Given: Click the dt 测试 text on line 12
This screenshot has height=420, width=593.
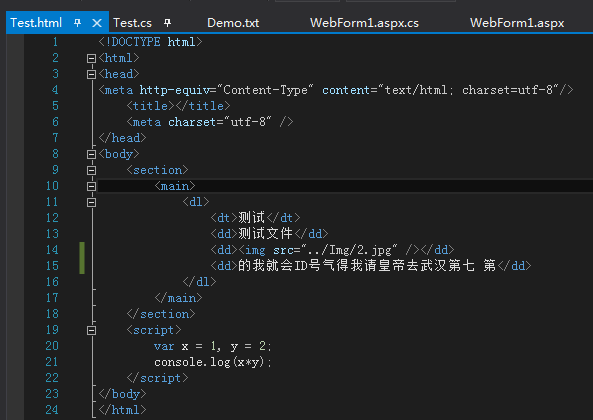Looking at the screenshot, I should pos(251,217).
